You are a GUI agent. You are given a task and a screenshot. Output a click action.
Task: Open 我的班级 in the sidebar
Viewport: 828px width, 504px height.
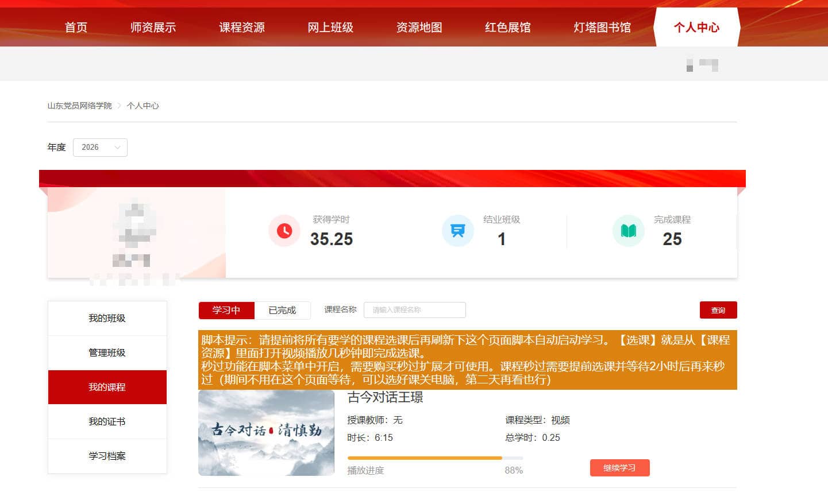[x=107, y=319]
